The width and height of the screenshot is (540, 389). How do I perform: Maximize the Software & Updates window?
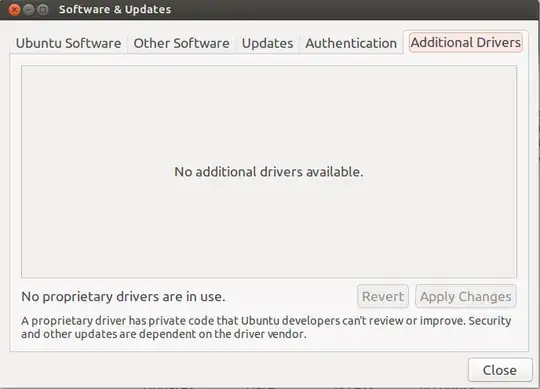click(43, 10)
